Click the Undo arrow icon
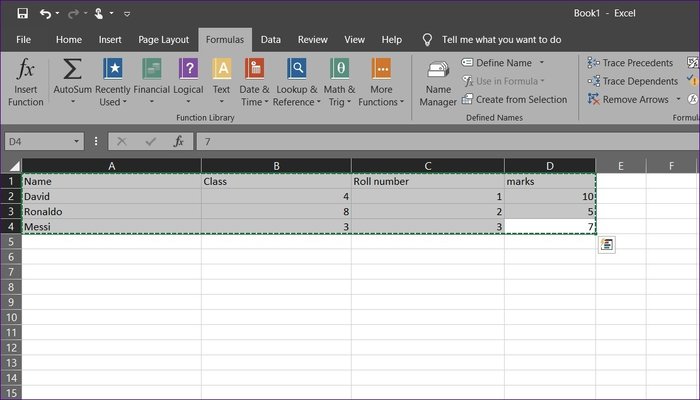 tap(45, 14)
